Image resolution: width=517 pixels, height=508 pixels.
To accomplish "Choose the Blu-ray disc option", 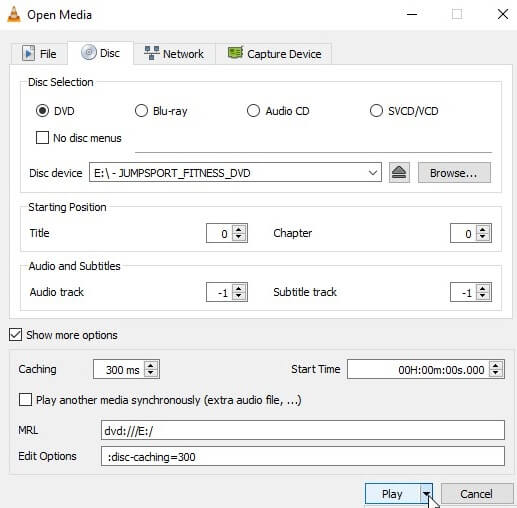I will [x=141, y=111].
